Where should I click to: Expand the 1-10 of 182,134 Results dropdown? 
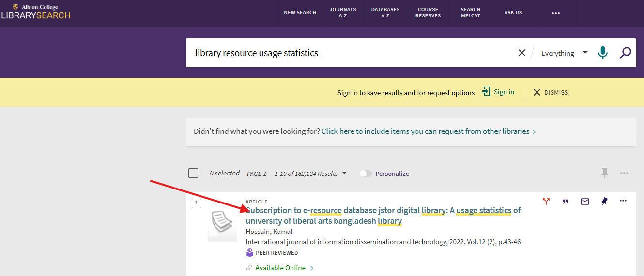[311, 174]
